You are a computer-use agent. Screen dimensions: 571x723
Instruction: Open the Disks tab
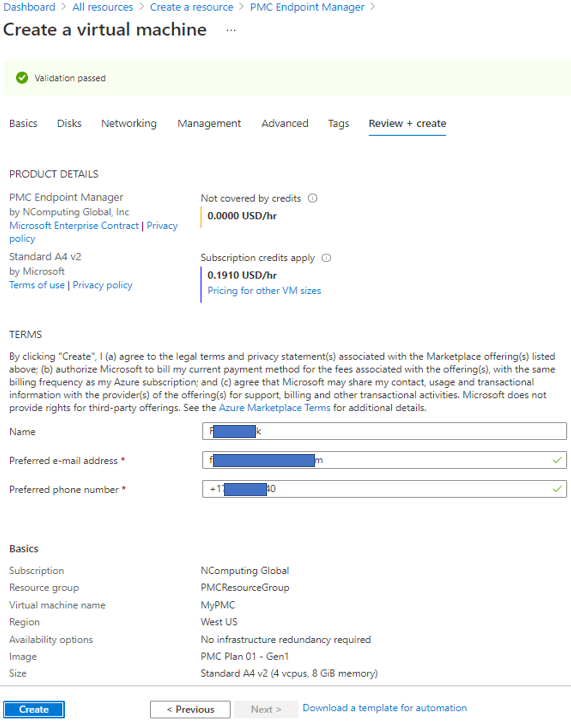[x=69, y=124]
